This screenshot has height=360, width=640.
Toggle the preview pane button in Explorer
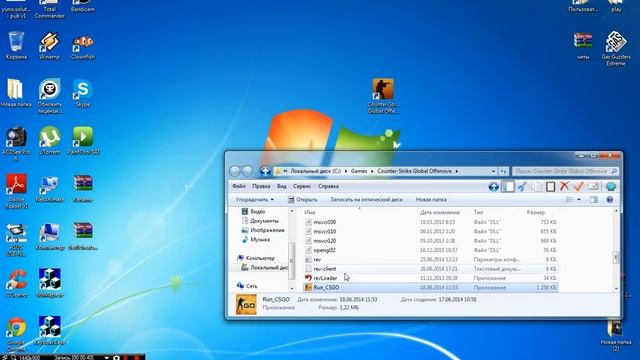point(593,200)
